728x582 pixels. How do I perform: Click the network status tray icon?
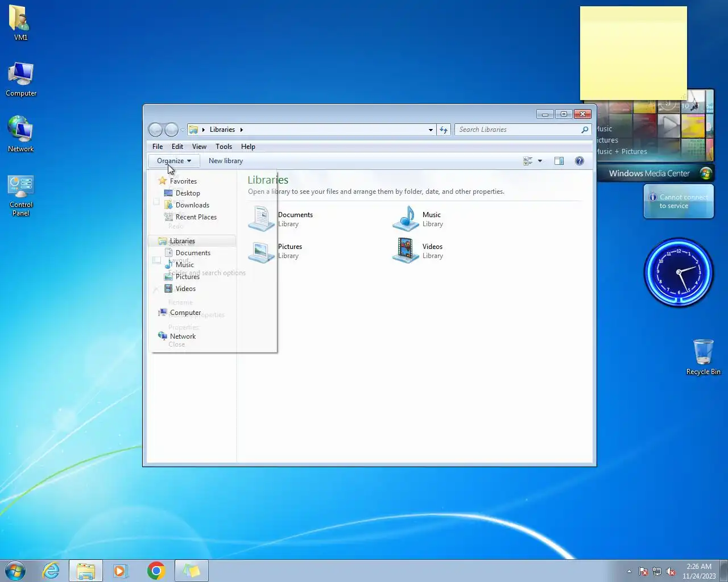[x=657, y=571]
